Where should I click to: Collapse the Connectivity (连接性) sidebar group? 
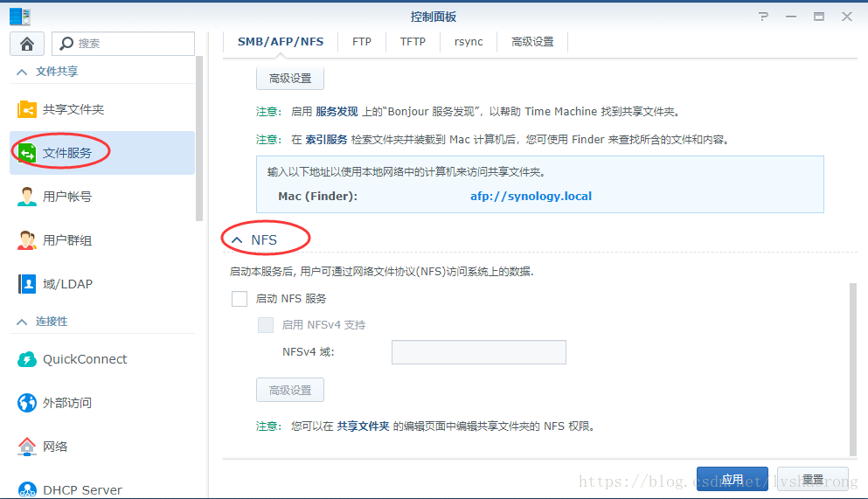coord(22,322)
